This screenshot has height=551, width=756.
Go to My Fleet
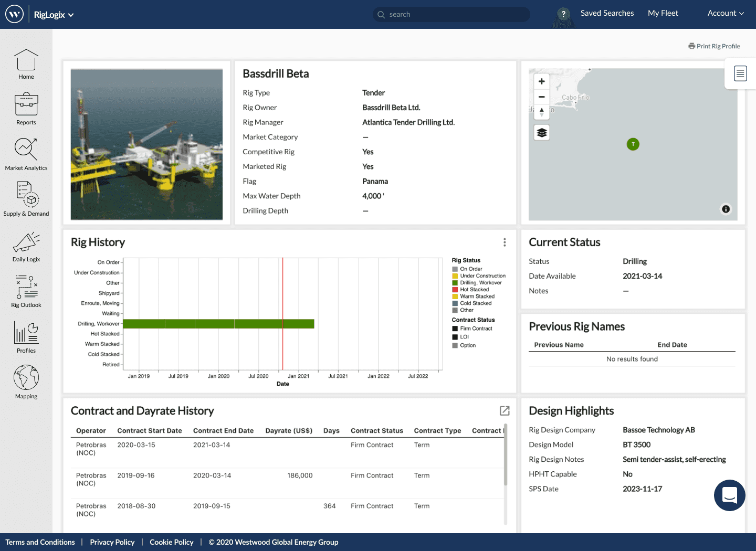663,13
